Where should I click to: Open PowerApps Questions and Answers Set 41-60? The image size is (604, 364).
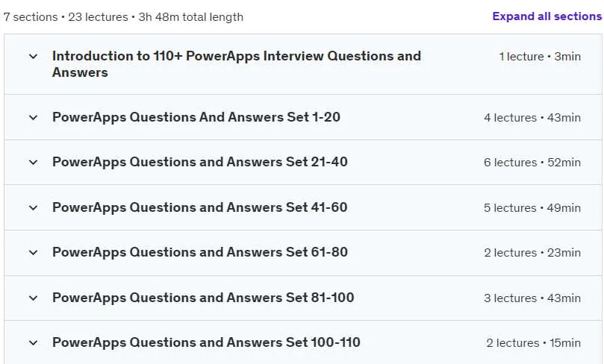[x=200, y=207]
